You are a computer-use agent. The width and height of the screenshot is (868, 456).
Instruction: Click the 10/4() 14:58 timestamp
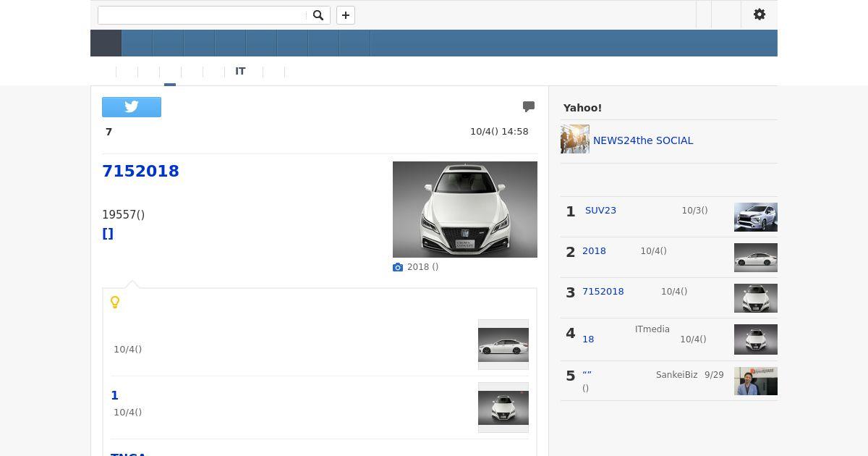tap(499, 132)
